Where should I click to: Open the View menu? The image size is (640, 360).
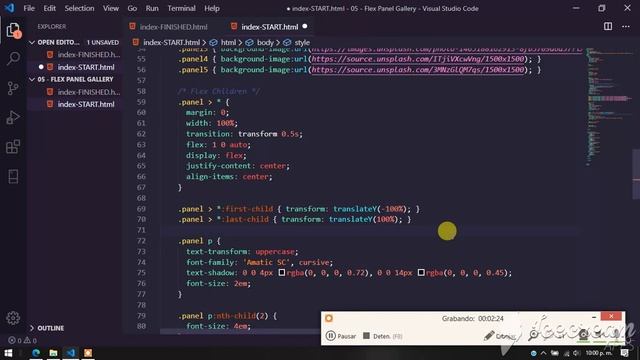(111, 8)
